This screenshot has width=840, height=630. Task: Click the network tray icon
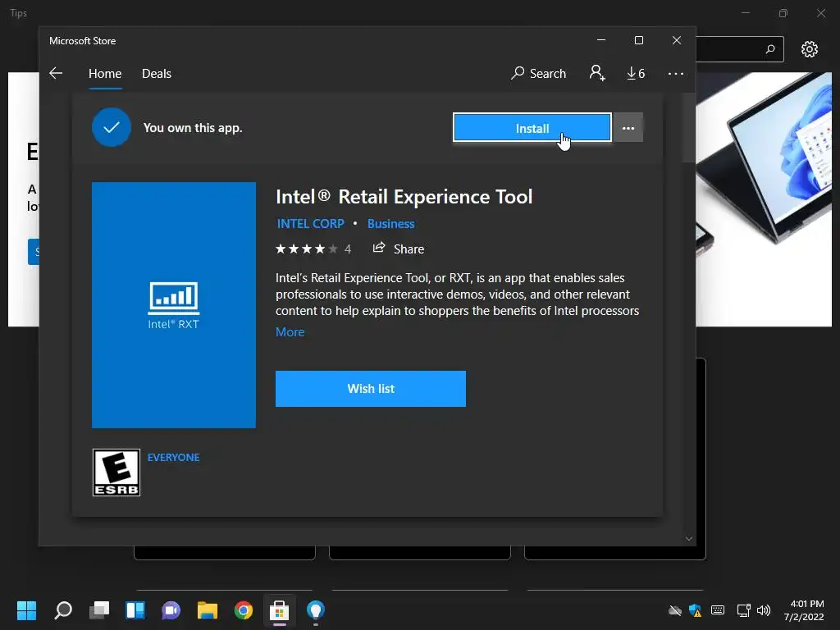[743, 610]
